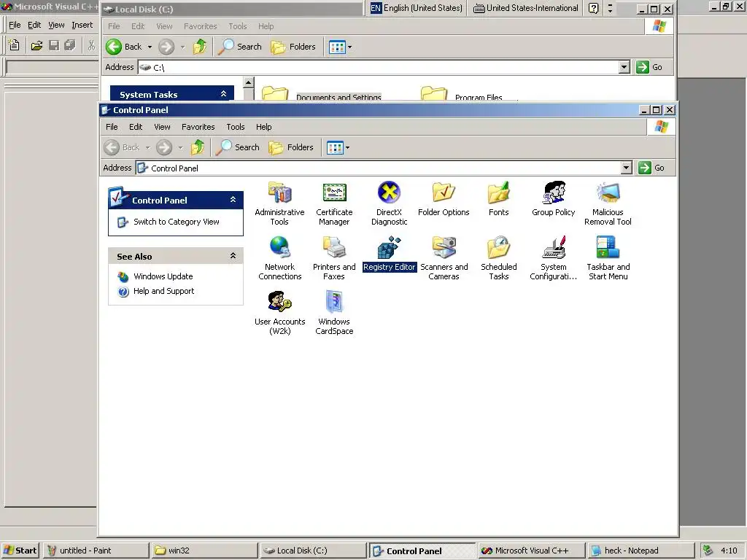The height and width of the screenshot is (560, 747).
Task: Switch to heck - Notepad taskbar button
Action: 640,551
